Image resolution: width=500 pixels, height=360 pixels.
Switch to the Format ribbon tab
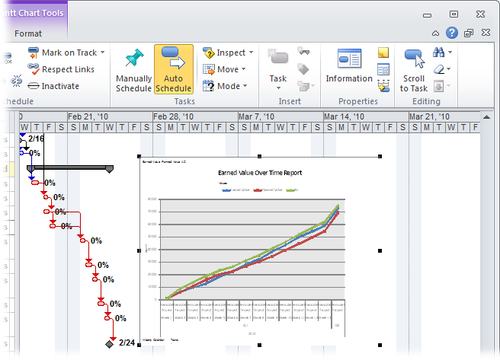click(x=28, y=34)
